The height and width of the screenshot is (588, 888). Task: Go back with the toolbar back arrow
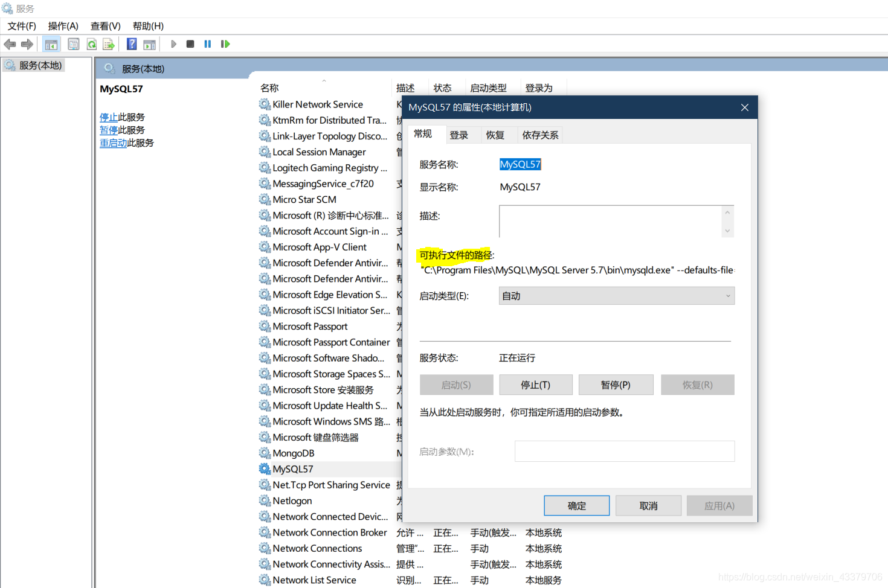10,44
